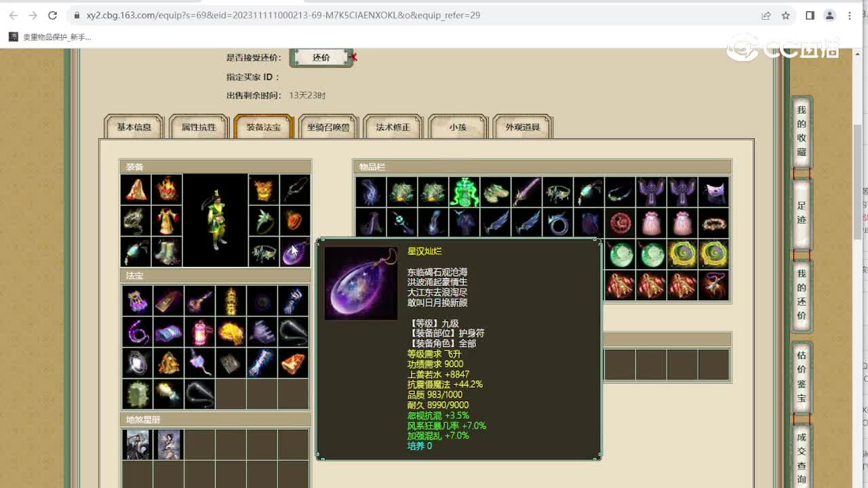Open the Chrome three-dot menu

tap(850, 15)
